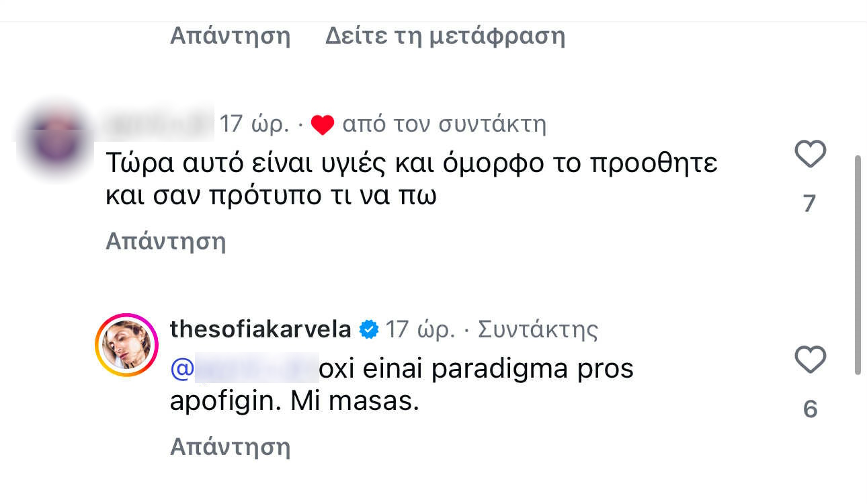Like thesofiakarvela's reply with the heart icon
Image resolution: width=867 pixels, height=504 pixels.
(x=810, y=360)
